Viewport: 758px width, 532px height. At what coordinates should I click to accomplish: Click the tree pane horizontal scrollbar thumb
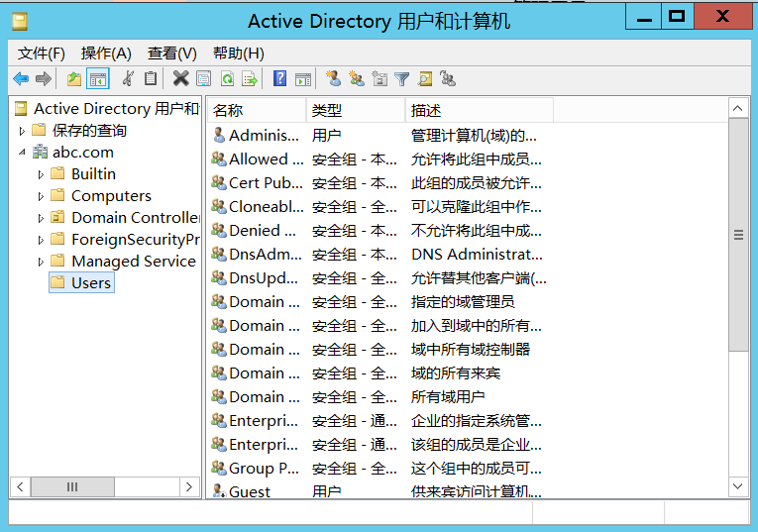pos(72,486)
